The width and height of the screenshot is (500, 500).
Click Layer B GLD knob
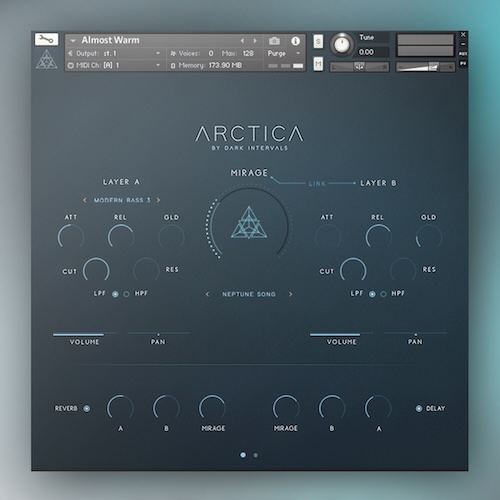point(429,237)
